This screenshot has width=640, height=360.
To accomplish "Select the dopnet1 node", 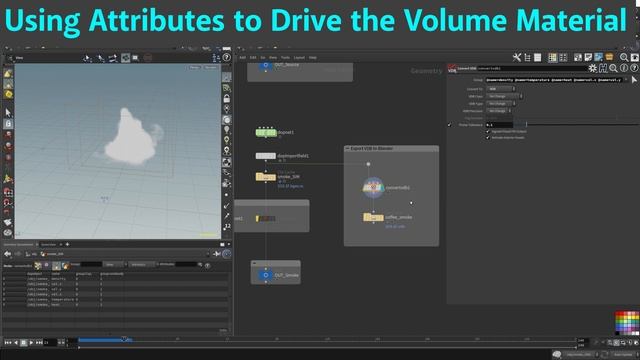I will 266,133.
